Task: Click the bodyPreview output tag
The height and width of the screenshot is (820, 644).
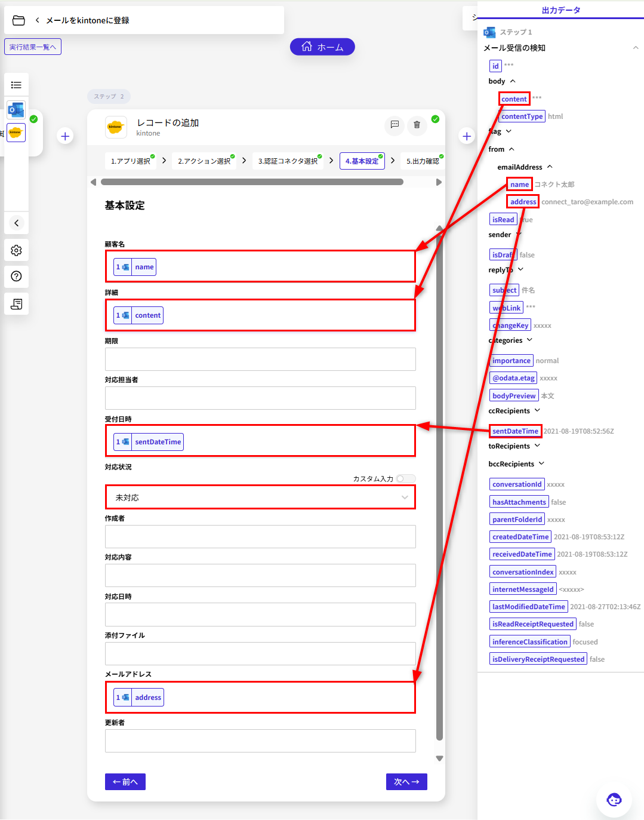Action: pyautogui.click(x=514, y=396)
